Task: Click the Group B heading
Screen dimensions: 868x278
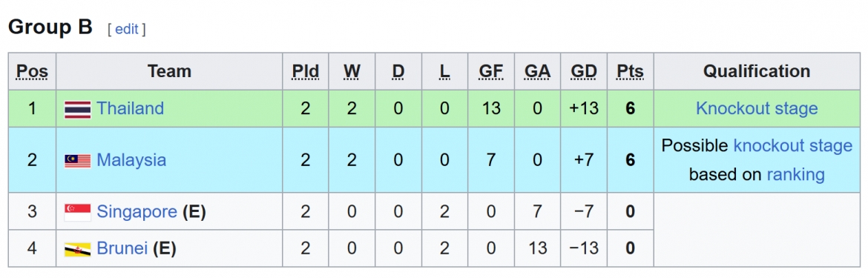Action: click(50, 27)
